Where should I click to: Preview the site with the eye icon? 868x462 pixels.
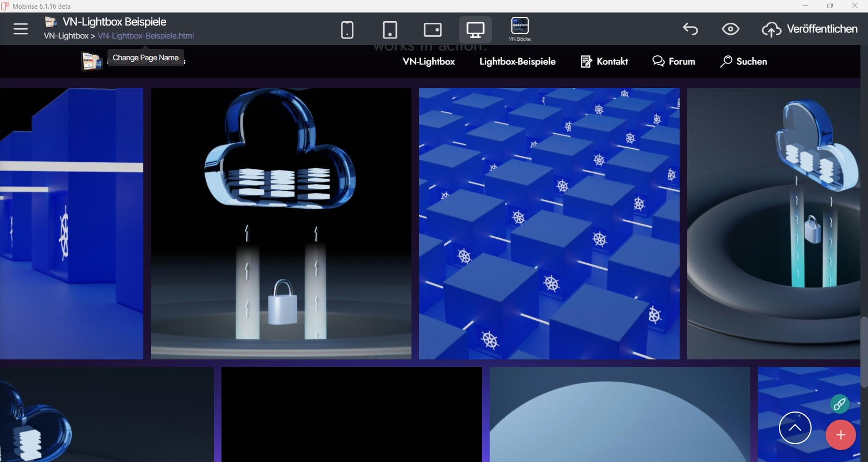point(731,29)
